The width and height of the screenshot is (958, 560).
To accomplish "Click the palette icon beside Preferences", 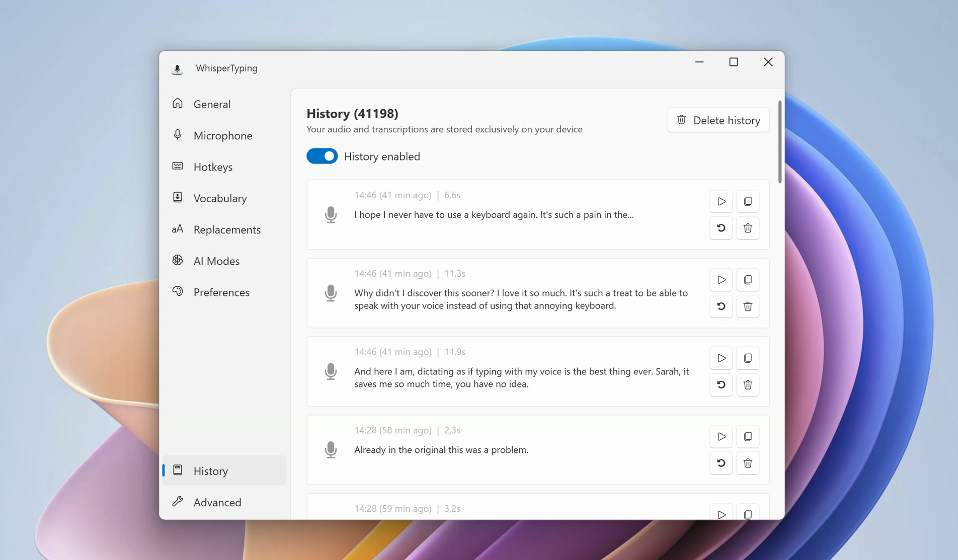I will [178, 292].
